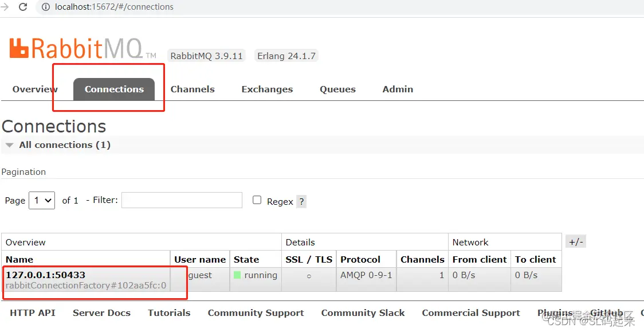Switch to the Channels tab
This screenshot has height=332, width=644.
(193, 89)
